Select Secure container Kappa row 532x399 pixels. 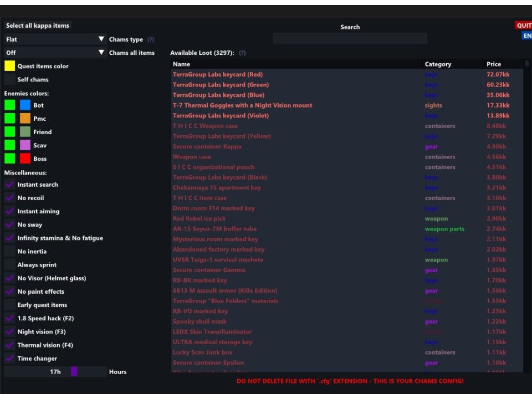click(347, 146)
